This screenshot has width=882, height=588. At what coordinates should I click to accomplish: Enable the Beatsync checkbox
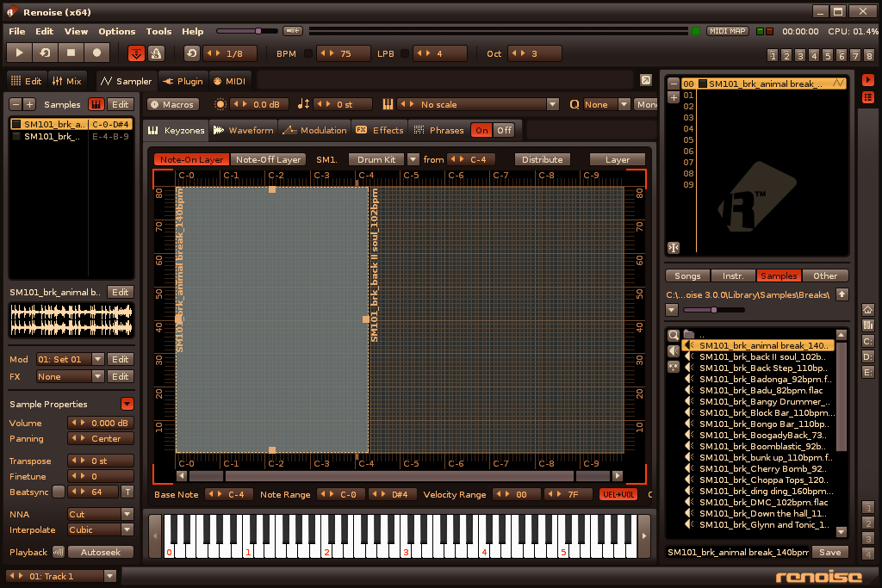(x=59, y=492)
